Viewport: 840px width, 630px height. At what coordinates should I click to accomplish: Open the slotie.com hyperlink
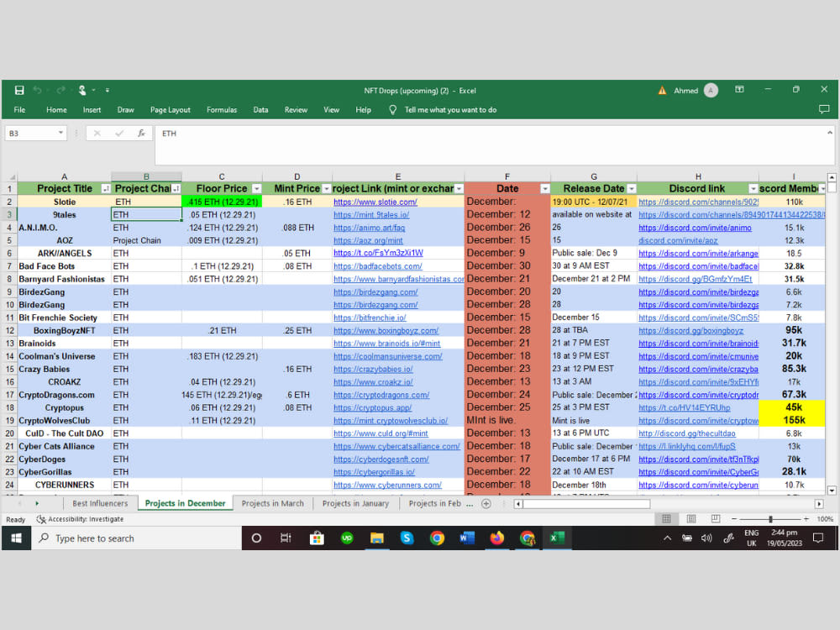click(x=375, y=202)
